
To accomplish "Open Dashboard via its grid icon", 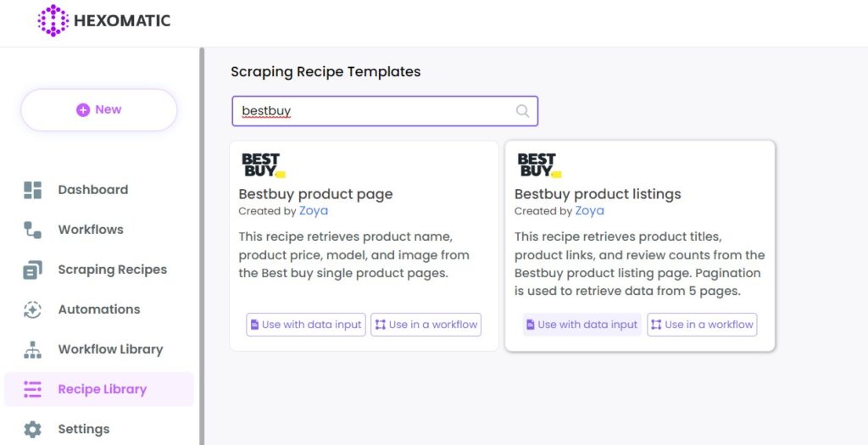I will pos(33,190).
